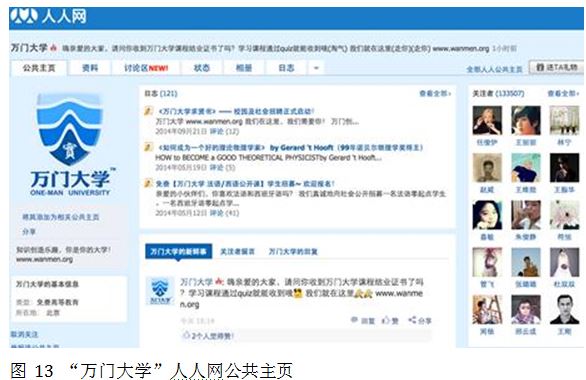Open the 公共主页 tab
586x380 pixels.
(x=39, y=68)
